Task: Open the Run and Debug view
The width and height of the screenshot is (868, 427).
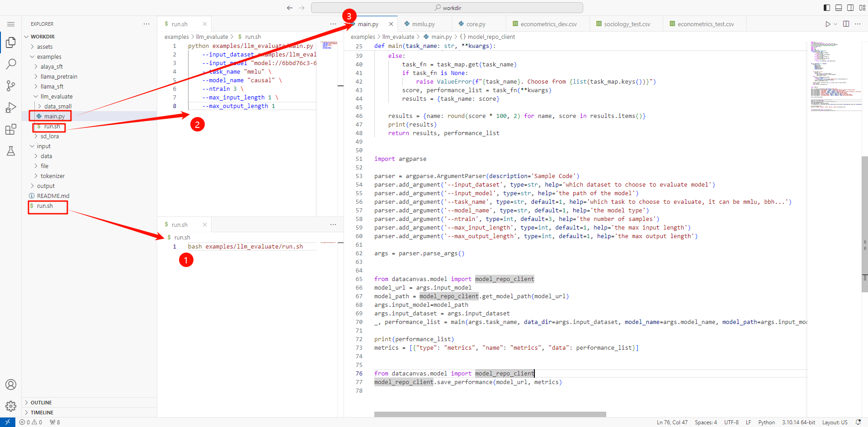Action: pyautogui.click(x=11, y=108)
